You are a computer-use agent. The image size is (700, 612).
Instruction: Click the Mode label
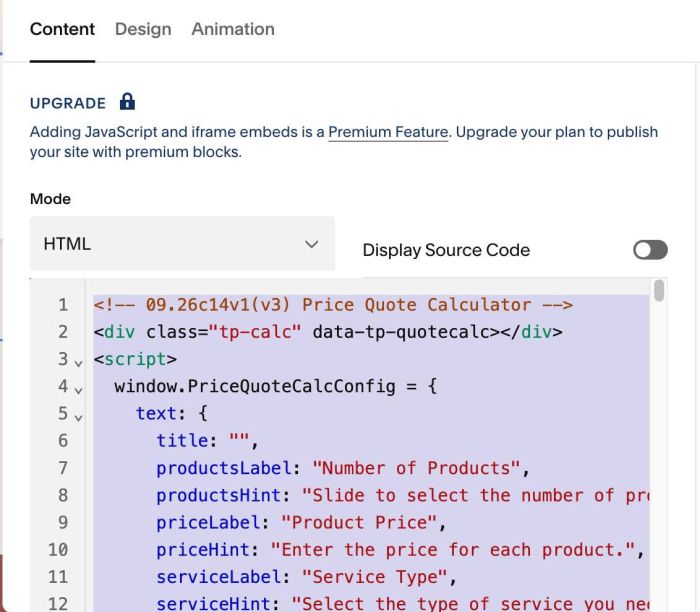(50, 199)
